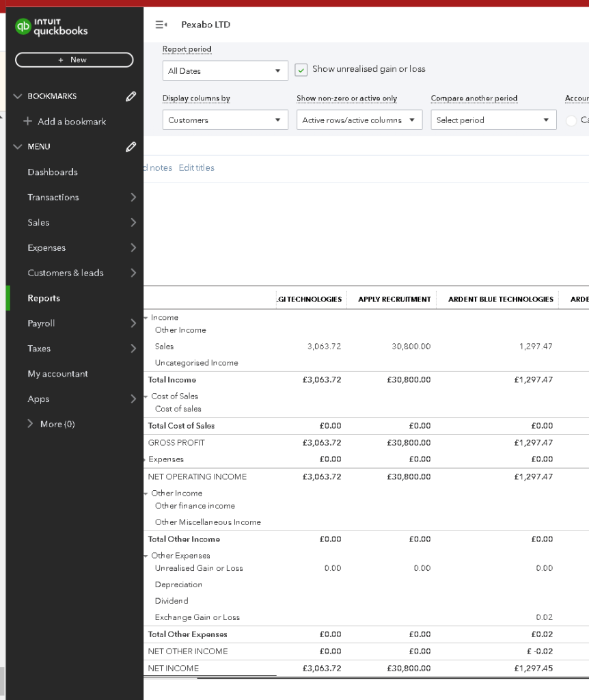Click the Uncategorised Income row label
This screenshot has height=700, width=589.
[196, 363]
